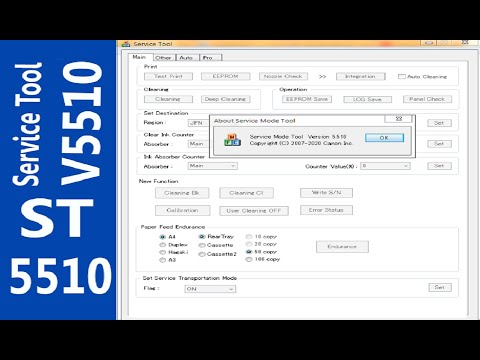Select the Hagaki radio button

click(163, 253)
